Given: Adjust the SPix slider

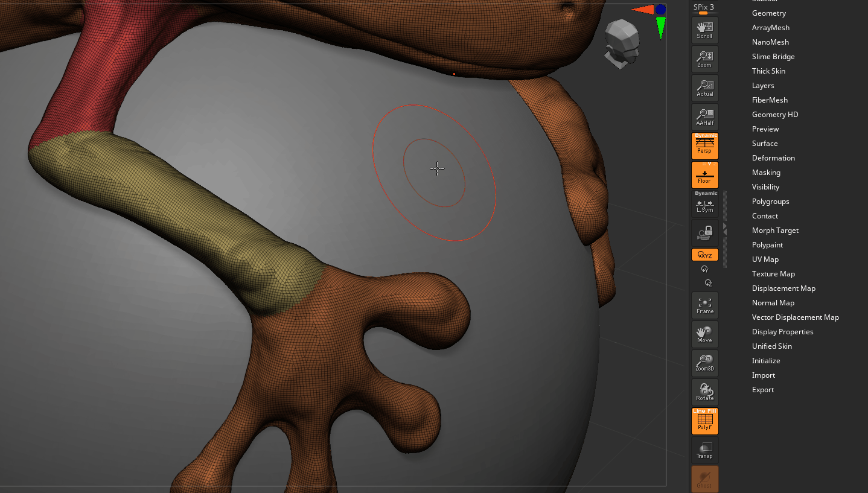Looking at the screenshot, I should [704, 9].
